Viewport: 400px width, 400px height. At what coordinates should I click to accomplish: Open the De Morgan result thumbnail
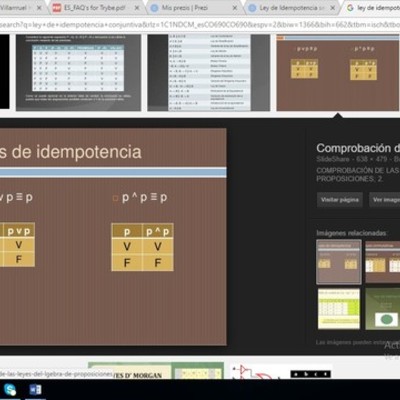(156, 370)
